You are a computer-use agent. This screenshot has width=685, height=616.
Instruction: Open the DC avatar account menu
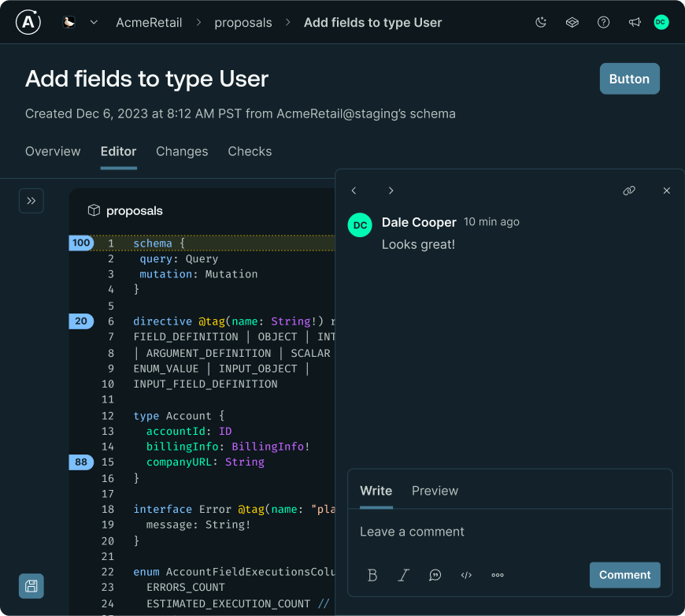pyautogui.click(x=661, y=22)
